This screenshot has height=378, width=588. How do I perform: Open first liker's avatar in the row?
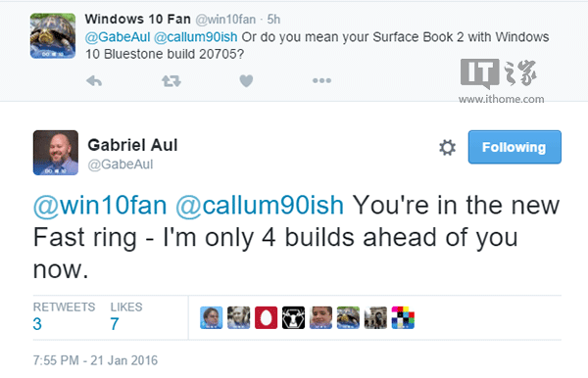[x=211, y=317]
